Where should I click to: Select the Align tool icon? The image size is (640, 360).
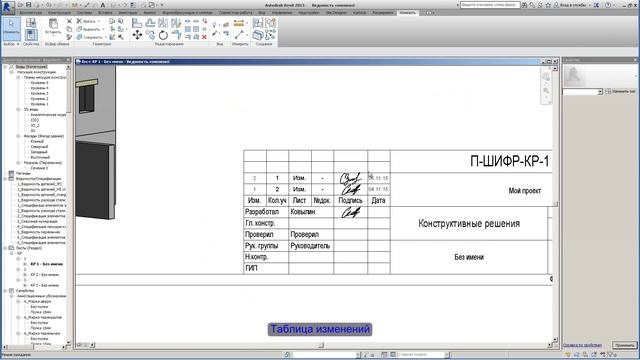coord(137,23)
